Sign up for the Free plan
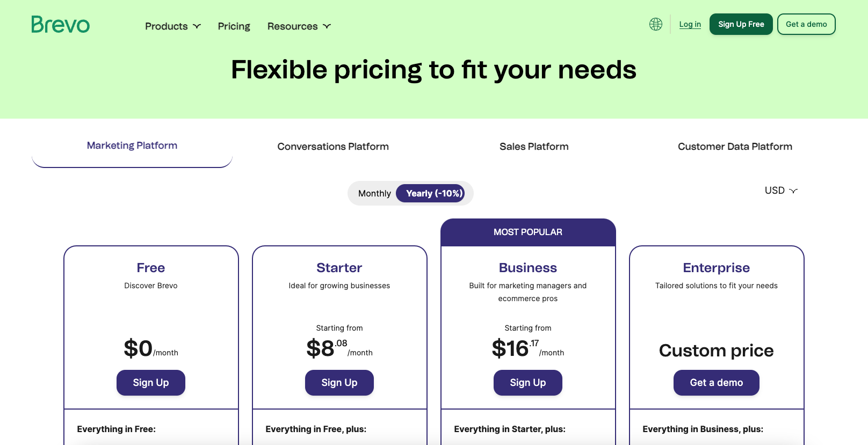Screen dimensions: 868x445 pos(151,383)
